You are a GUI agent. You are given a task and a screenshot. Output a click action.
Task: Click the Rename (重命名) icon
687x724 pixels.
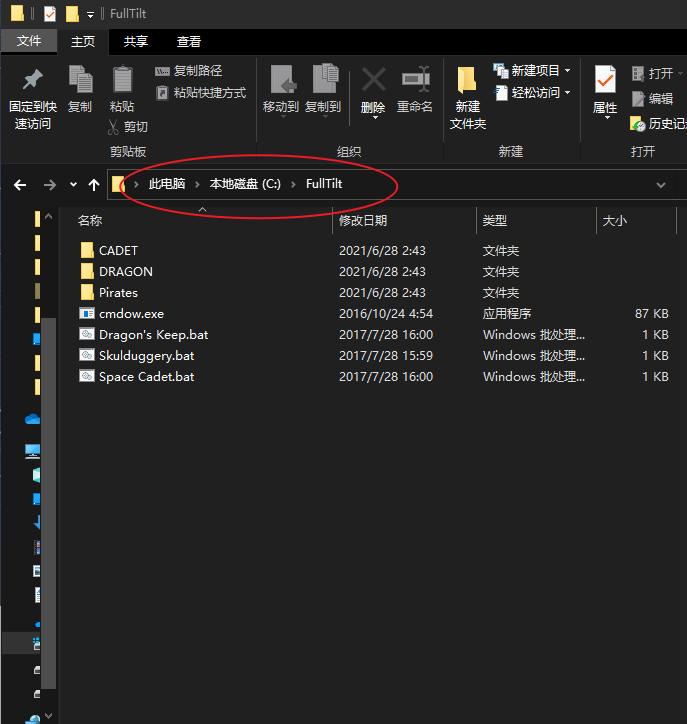(x=416, y=79)
